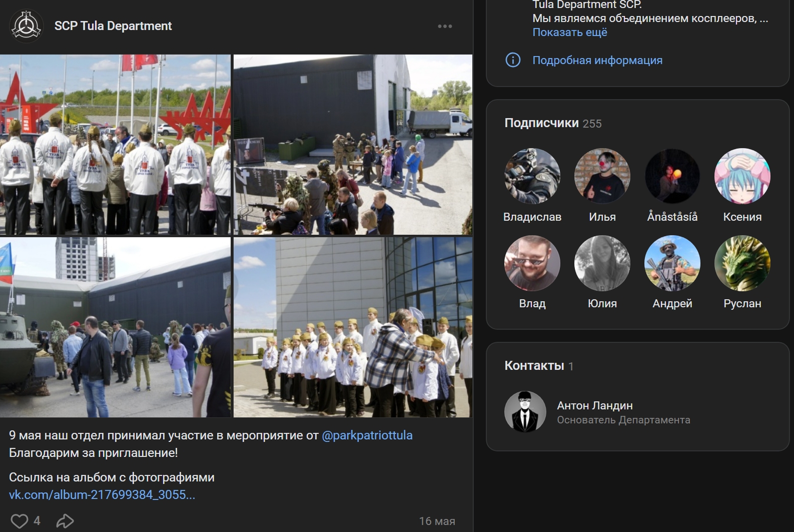This screenshot has width=794, height=532.
Task: Click the subscriber name Илья
Action: click(602, 217)
